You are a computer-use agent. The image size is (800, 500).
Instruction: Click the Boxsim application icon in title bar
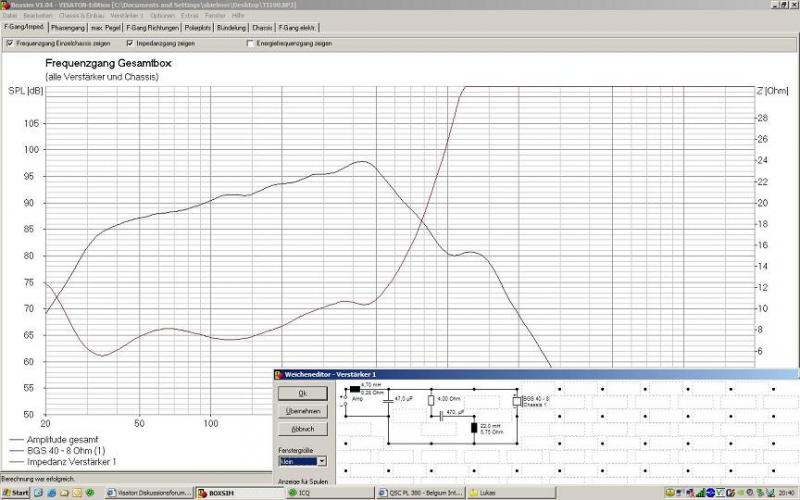5,5
